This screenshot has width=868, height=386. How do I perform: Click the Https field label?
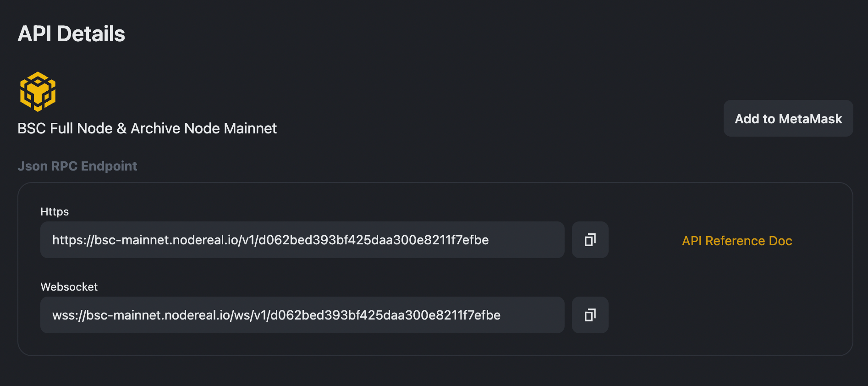pos(55,212)
